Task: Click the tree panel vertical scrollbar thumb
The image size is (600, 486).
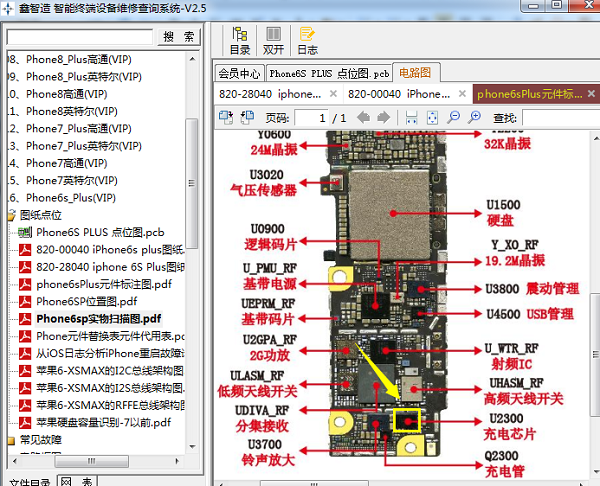Action: click(x=192, y=183)
